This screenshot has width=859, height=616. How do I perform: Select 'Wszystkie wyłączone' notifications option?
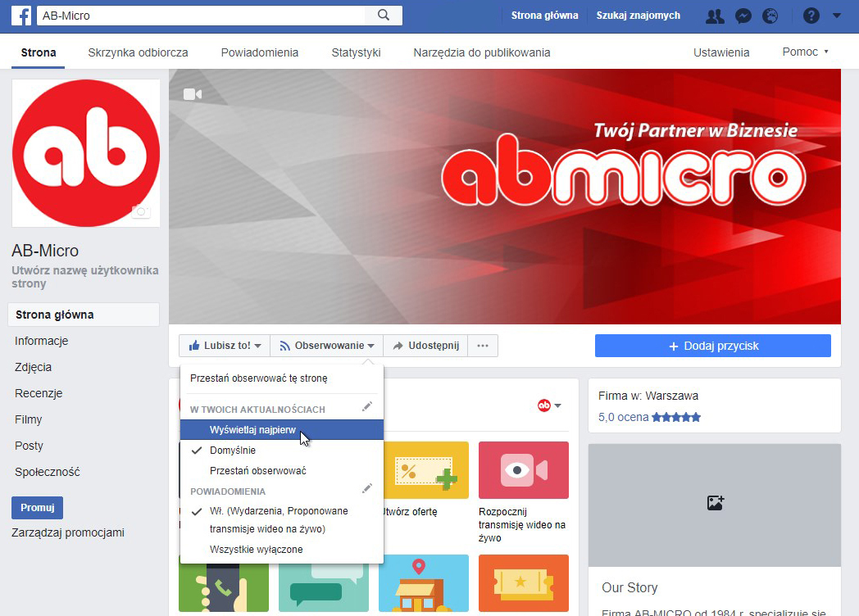click(282, 549)
